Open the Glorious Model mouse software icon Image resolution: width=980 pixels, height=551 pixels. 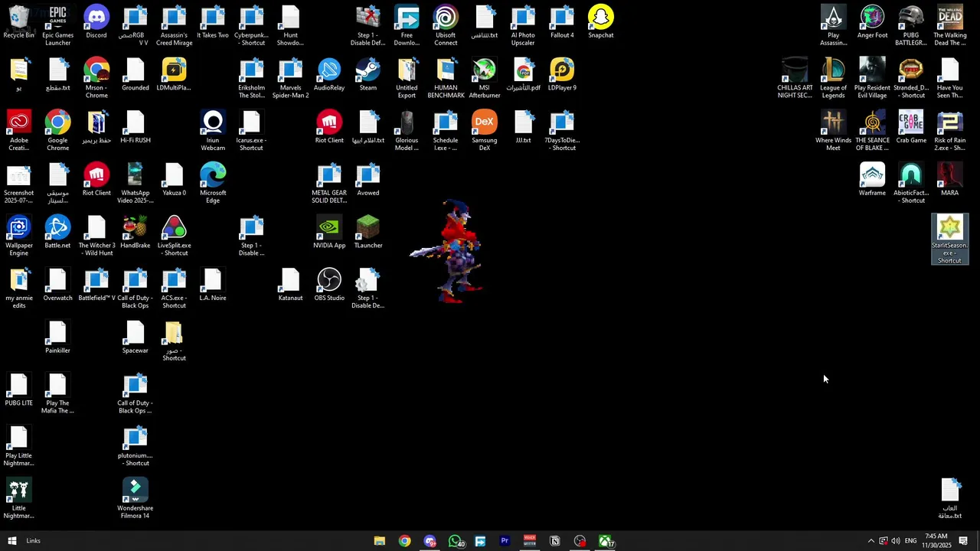click(407, 131)
